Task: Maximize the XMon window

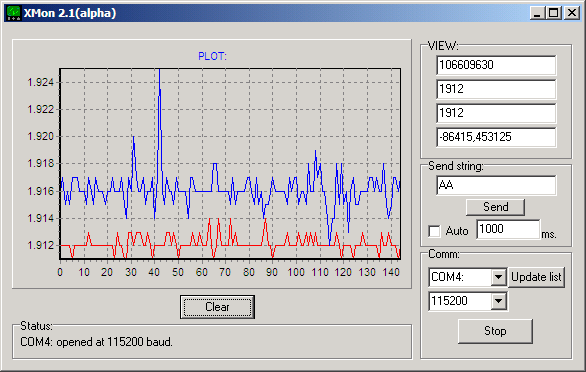Action: 553,13
